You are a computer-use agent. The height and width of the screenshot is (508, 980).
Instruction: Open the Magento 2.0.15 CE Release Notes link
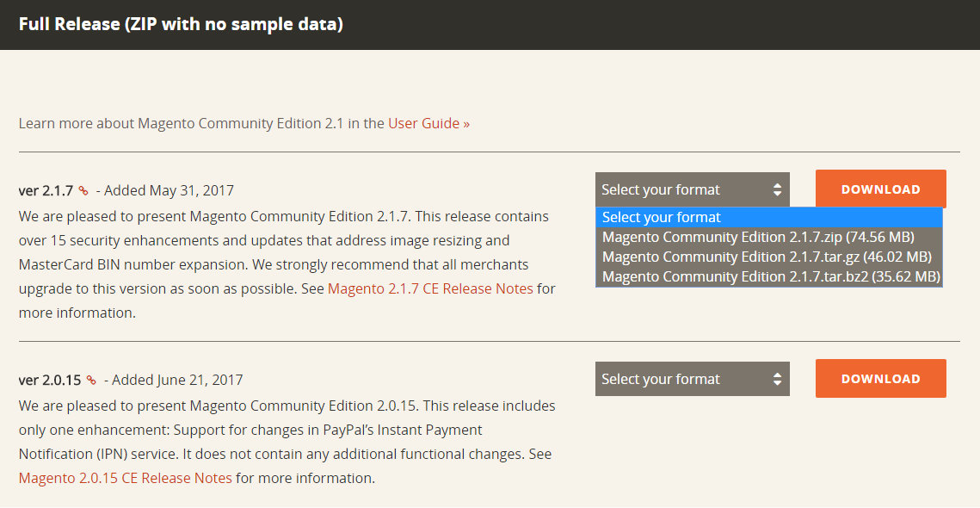pyautogui.click(x=126, y=478)
